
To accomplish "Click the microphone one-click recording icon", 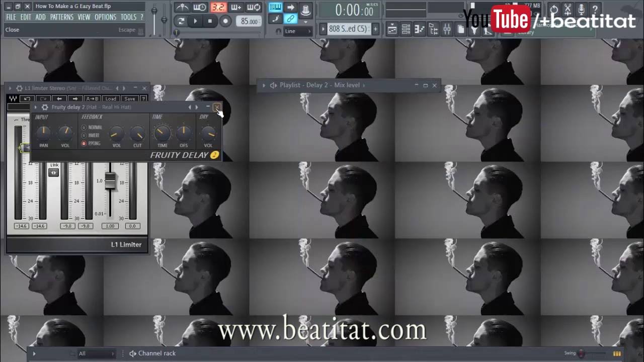I will (x=581, y=10).
